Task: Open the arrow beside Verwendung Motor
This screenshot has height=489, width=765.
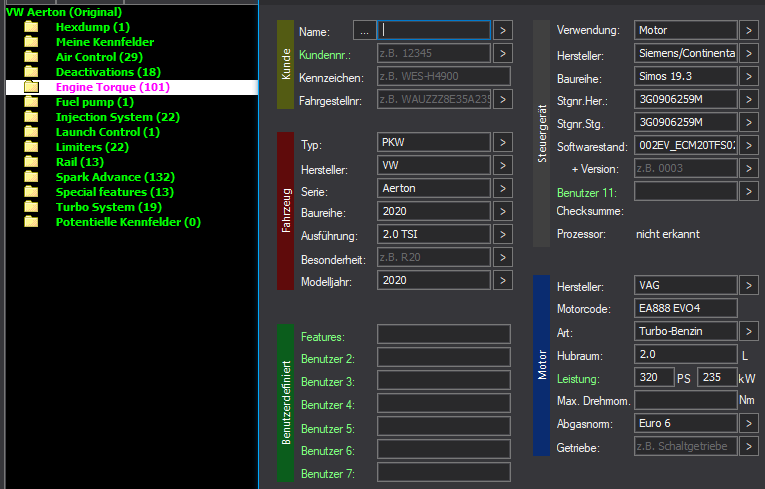Action: (x=748, y=30)
